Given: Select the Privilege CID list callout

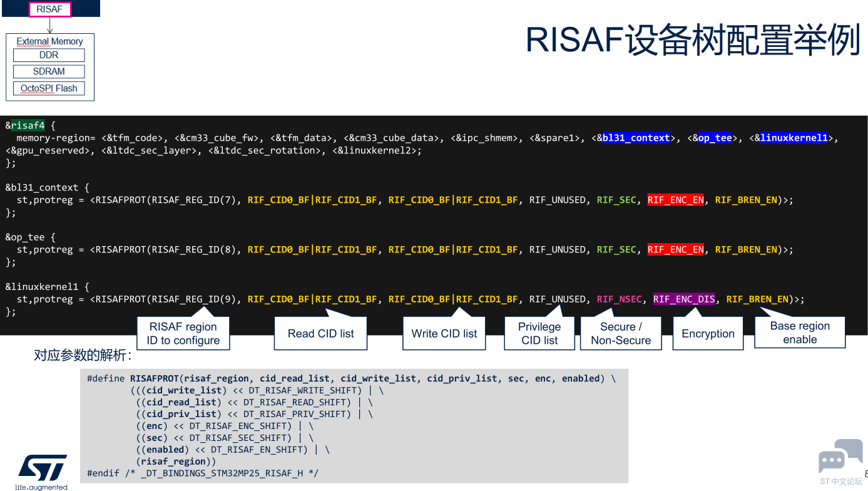Looking at the screenshot, I should click(539, 333).
